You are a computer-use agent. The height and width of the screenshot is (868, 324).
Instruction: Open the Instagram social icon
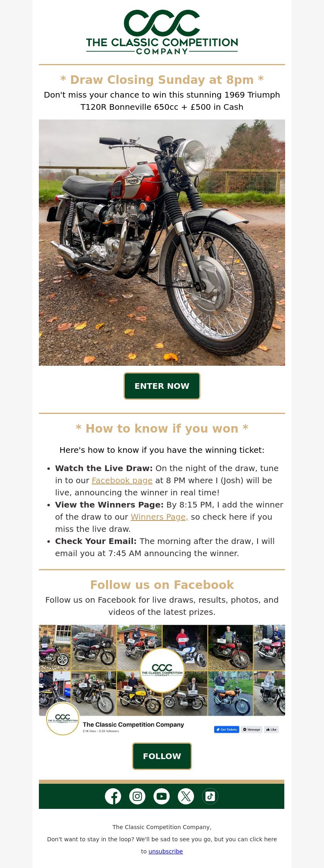tap(137, 796)
